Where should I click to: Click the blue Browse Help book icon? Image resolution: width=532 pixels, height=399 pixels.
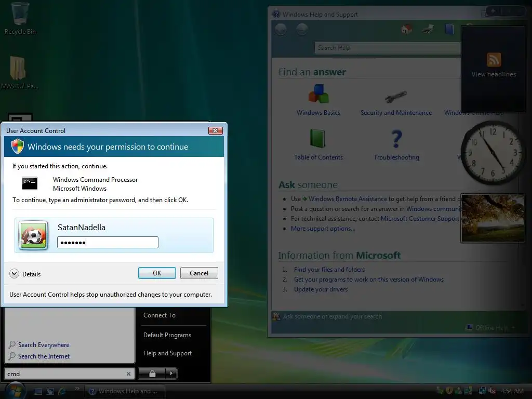pos(449,29)
